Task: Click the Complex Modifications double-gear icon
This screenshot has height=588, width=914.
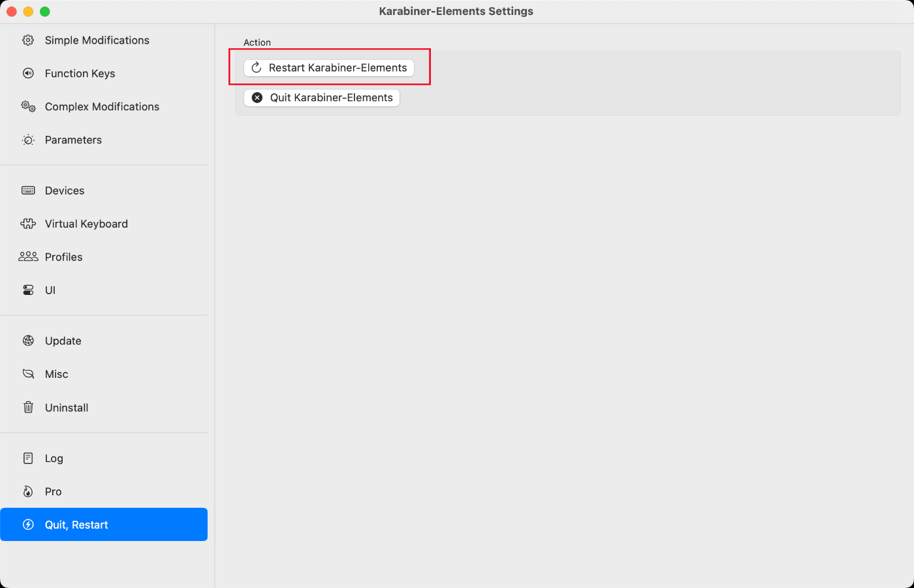Action: [28, 106]
